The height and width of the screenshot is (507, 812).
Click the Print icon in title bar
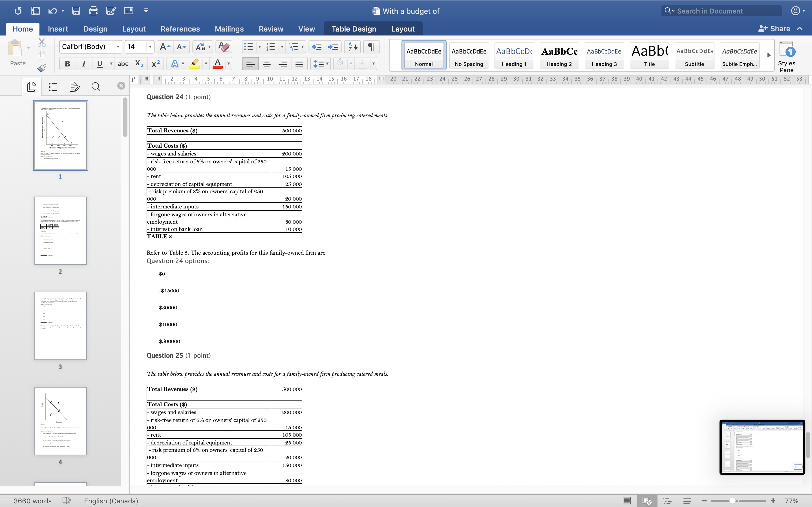tap(93, 11)
